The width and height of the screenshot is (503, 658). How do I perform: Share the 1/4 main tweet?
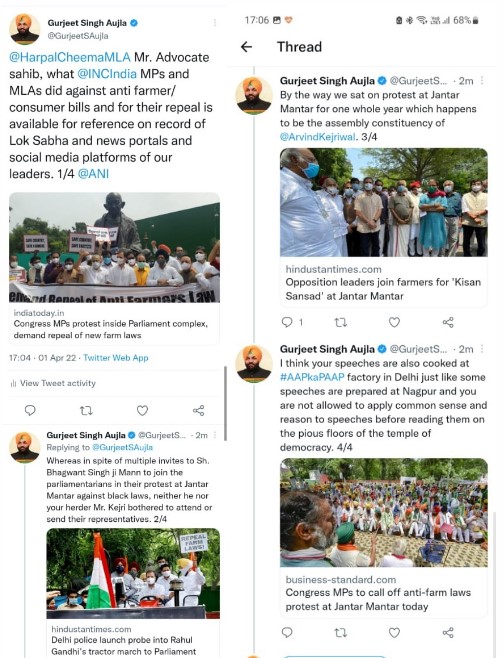[198, 410]
